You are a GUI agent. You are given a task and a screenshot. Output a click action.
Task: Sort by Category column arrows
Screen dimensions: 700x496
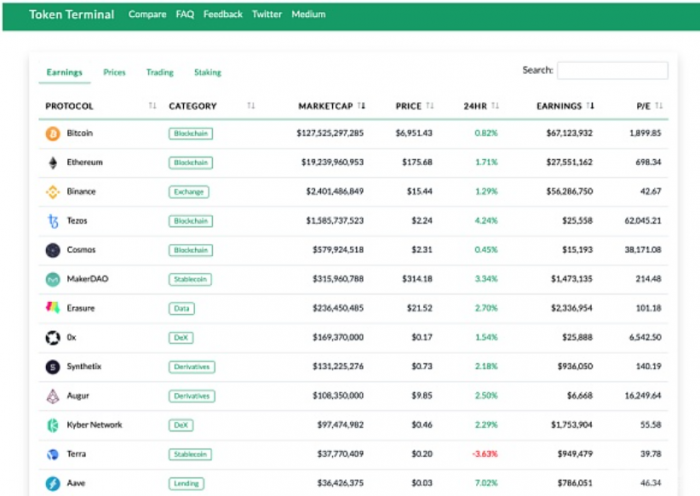(x=251, y=106)
